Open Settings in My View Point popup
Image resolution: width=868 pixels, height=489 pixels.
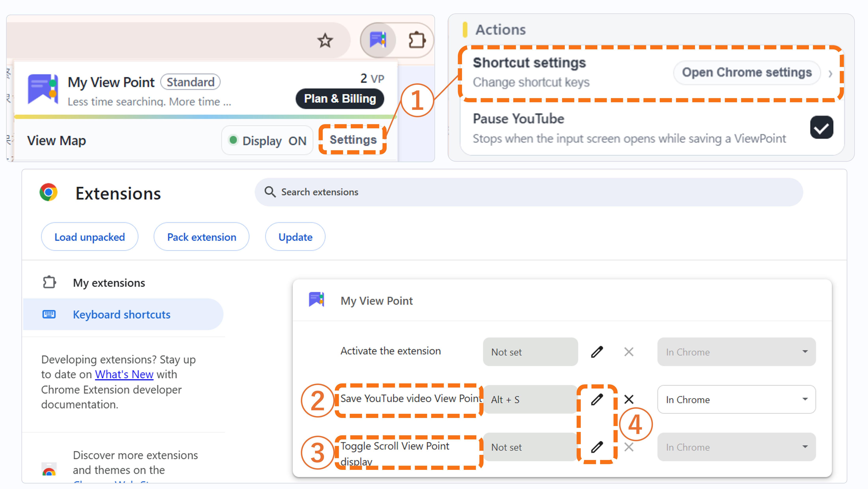click(353, 140)
